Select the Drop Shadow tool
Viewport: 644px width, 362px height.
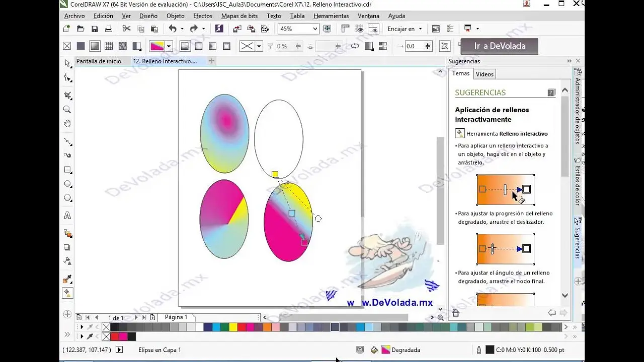(67, 247)
